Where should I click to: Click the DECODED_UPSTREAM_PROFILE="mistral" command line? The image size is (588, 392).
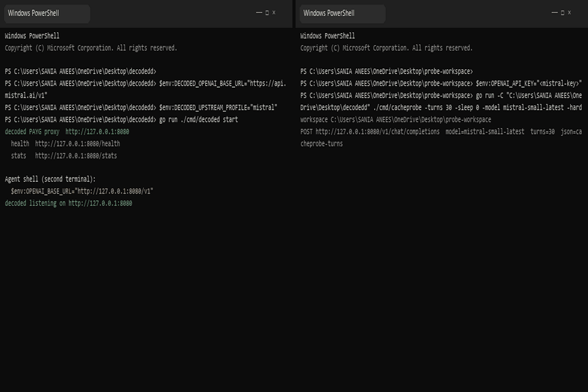point(218,108)
